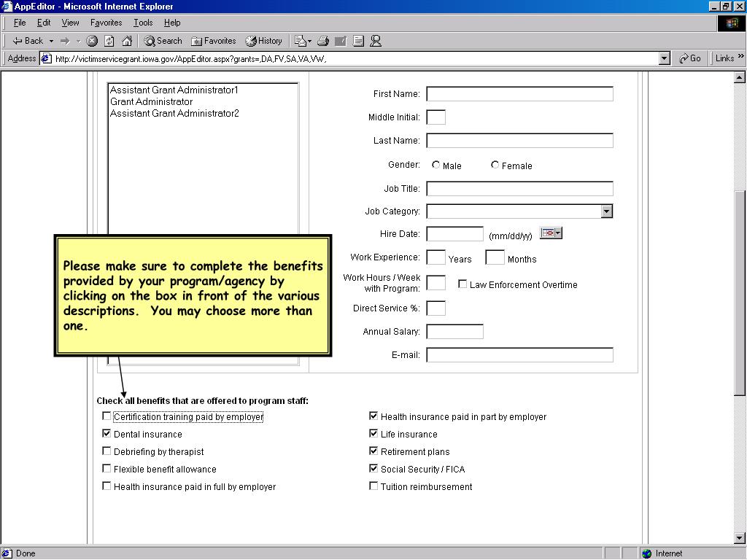Select the Male gender radio button
747x560 pixels.
pyautogui.click(x=436, y=165)
